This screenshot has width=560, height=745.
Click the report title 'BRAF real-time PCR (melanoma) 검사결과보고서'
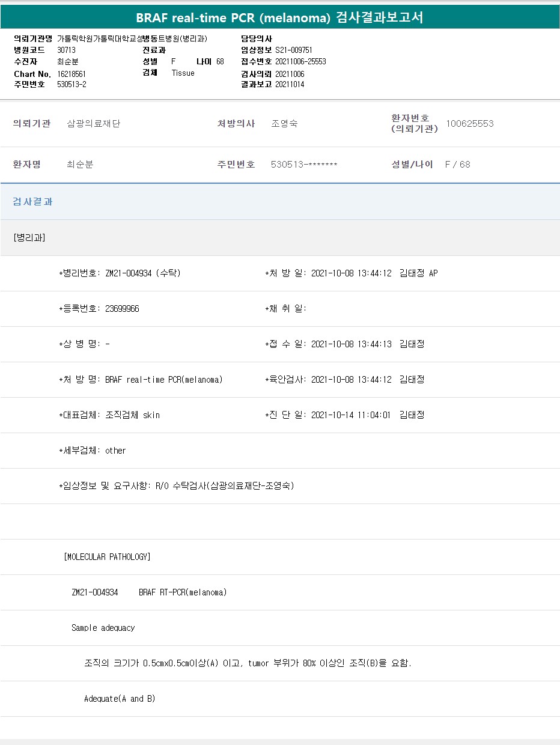[x=279, y=17]
